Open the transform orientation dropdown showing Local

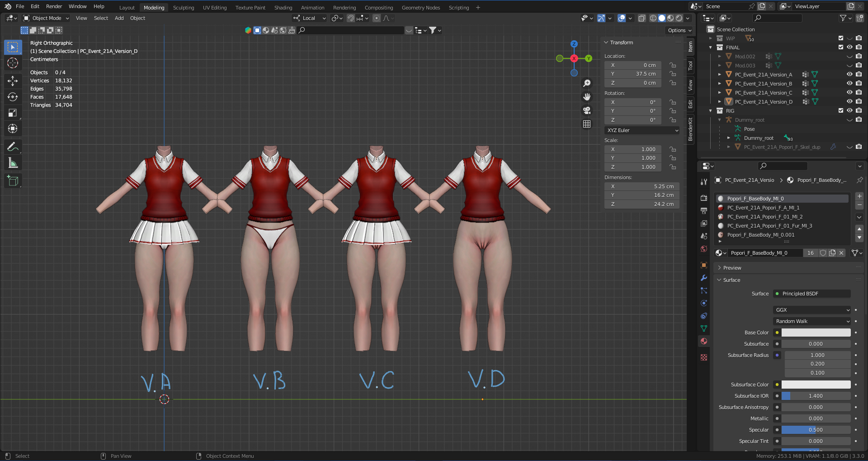click(309, 18)
